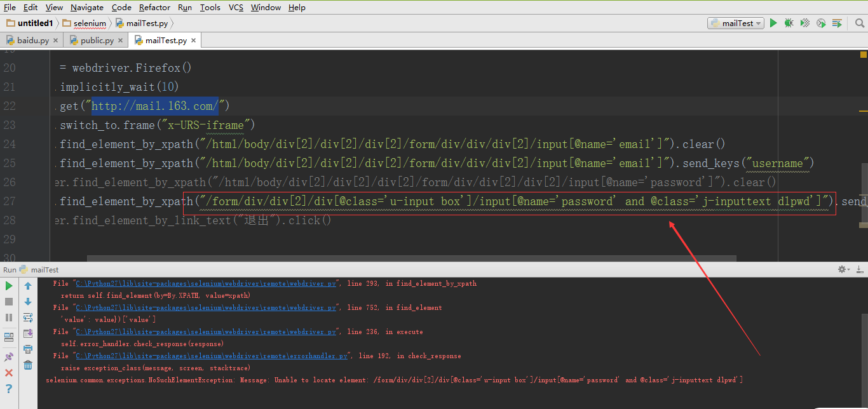Pin the Run tab with pushpin icon

[x=9, y=357]
